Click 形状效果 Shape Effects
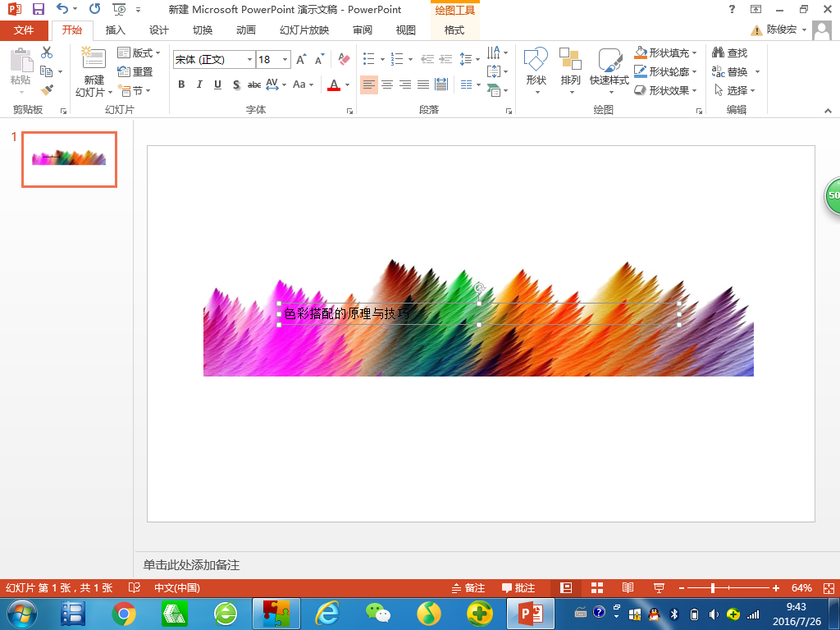Screen dimensions: 840x630 [x=665, y=90]
